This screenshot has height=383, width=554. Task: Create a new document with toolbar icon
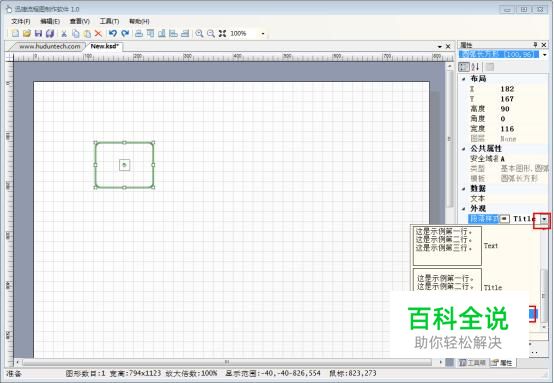point(16,34)
